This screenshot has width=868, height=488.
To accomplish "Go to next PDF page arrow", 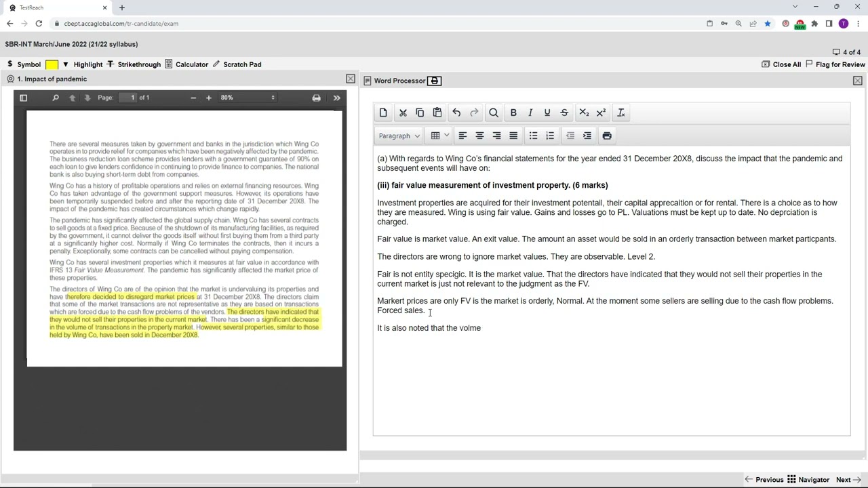I will click(x=87, y=98).
